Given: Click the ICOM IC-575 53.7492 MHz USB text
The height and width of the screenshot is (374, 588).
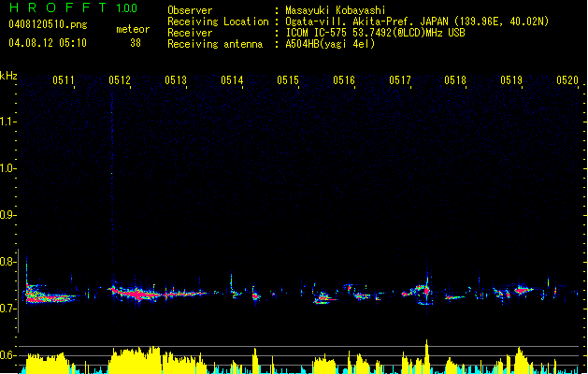Looking at the screenshot, I should [x=376, y=33].
